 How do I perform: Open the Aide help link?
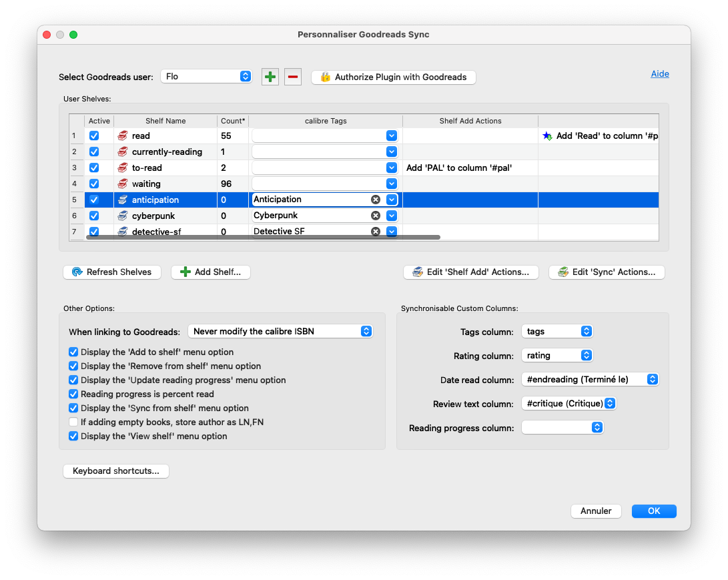pyautogui.click(x=660, y=74)
